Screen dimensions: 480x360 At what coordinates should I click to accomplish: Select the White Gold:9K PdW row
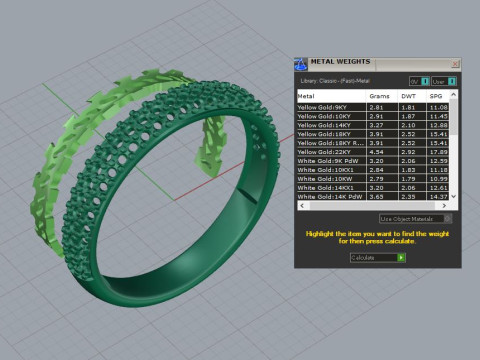[x=373, y=161]
